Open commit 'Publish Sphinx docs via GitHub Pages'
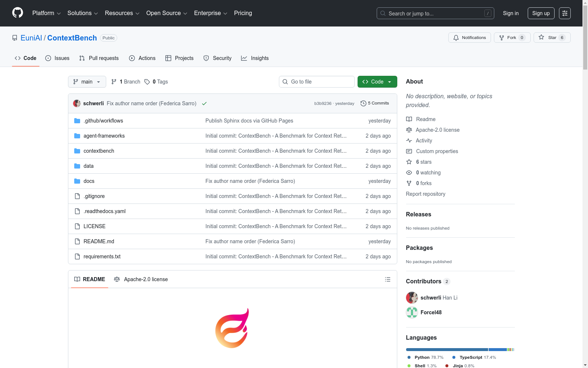The image size is (588, 368). pyautogui.click(x=249, y=121)
